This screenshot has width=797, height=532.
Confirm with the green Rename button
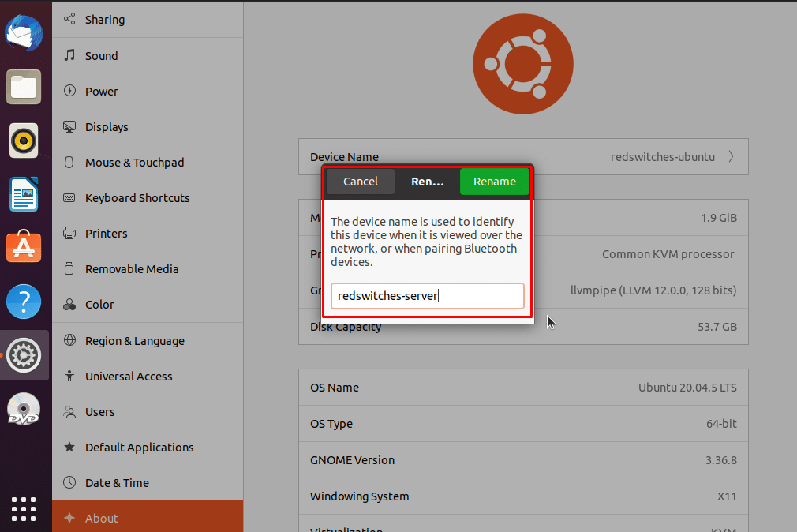tap(495, 182)
